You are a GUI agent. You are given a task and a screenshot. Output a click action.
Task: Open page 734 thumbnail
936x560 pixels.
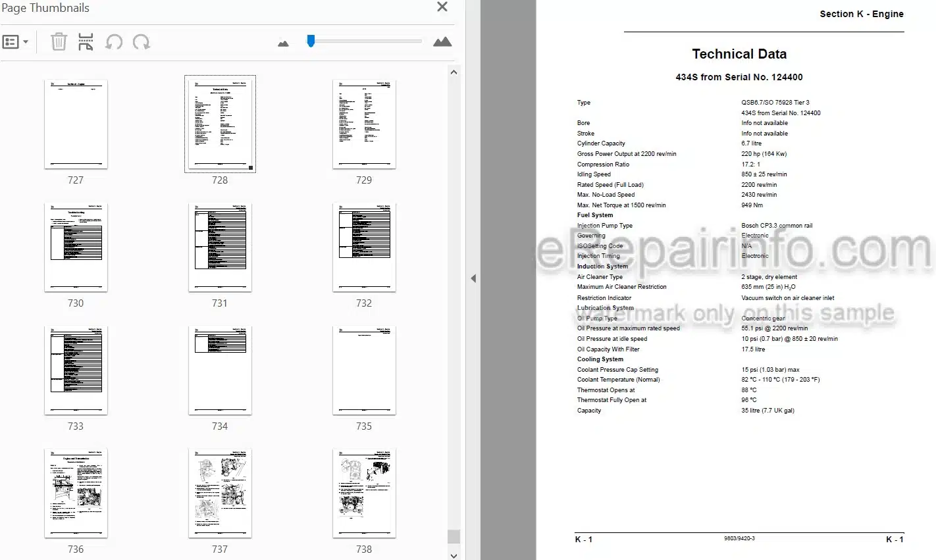(x=220, y=370)
